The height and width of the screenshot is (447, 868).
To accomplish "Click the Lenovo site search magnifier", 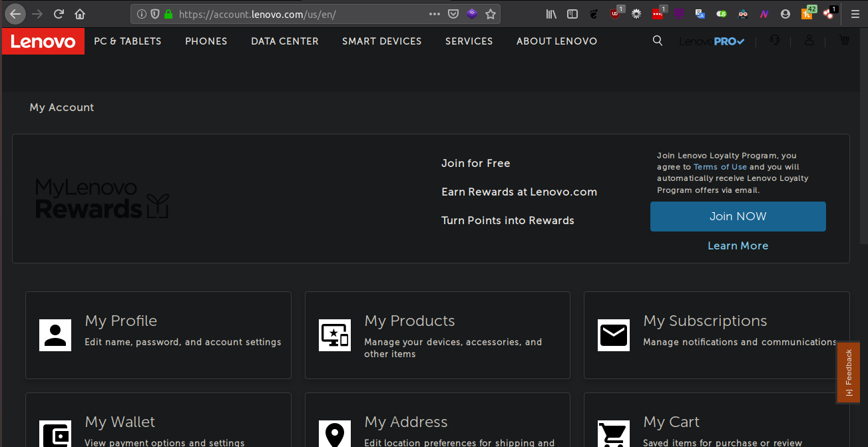I will [658, 41].
